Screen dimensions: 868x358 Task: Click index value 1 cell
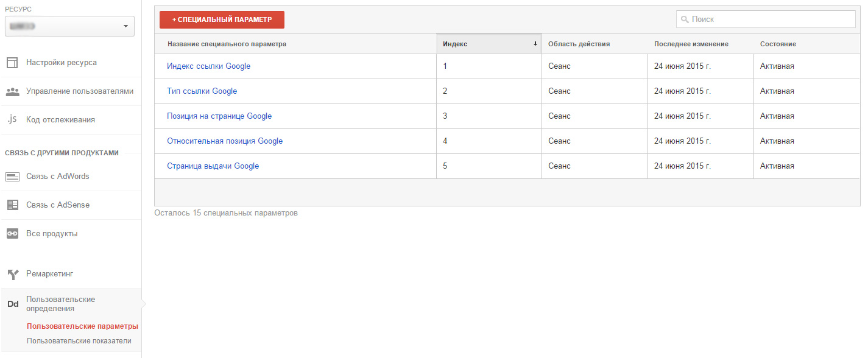(x=489, y=66)
